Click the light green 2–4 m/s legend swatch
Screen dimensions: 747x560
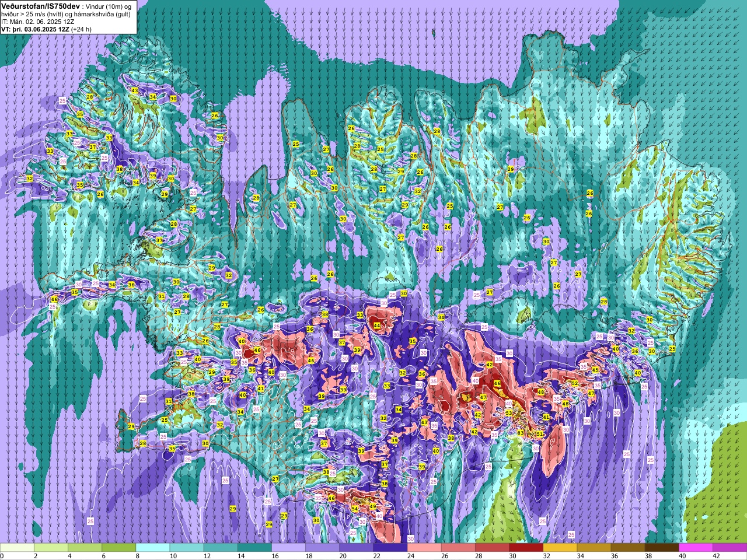click(51, 548)
